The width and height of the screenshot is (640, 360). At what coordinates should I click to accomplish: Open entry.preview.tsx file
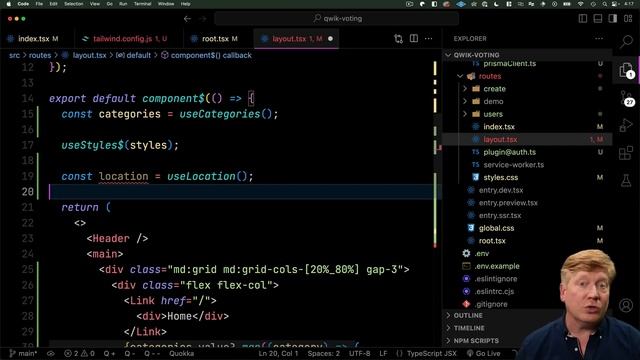[x=508, y=203]
